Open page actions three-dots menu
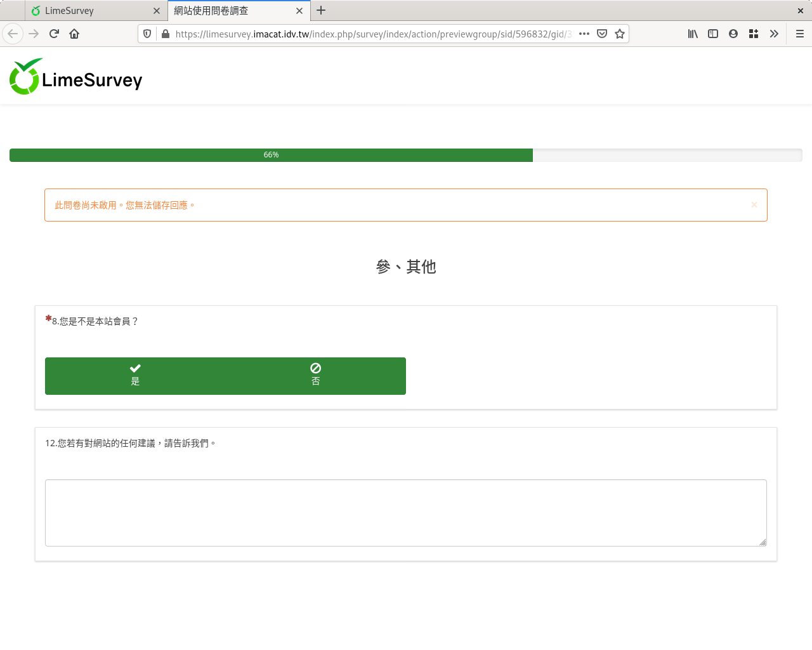The height and width of the screenshot is (650, 812). (584, 34)
